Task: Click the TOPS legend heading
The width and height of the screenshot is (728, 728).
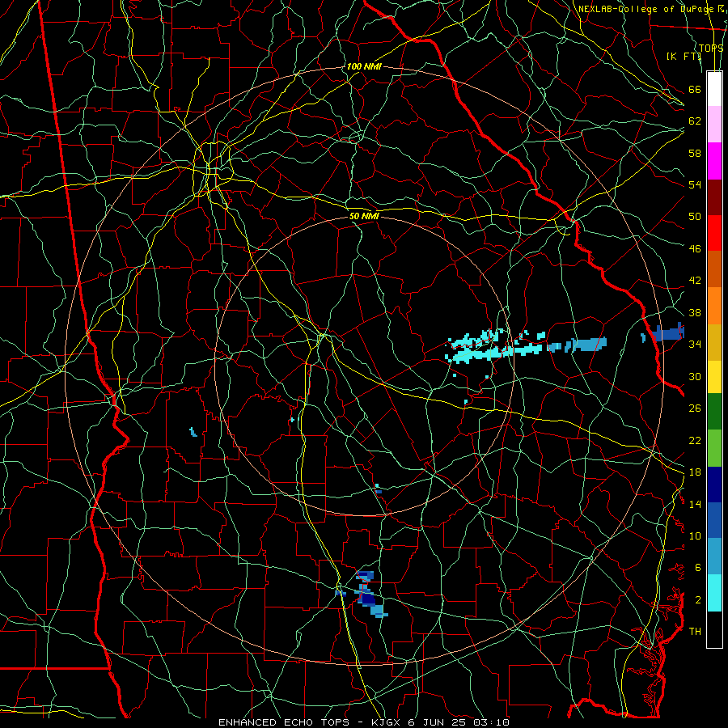Action: 711,48
